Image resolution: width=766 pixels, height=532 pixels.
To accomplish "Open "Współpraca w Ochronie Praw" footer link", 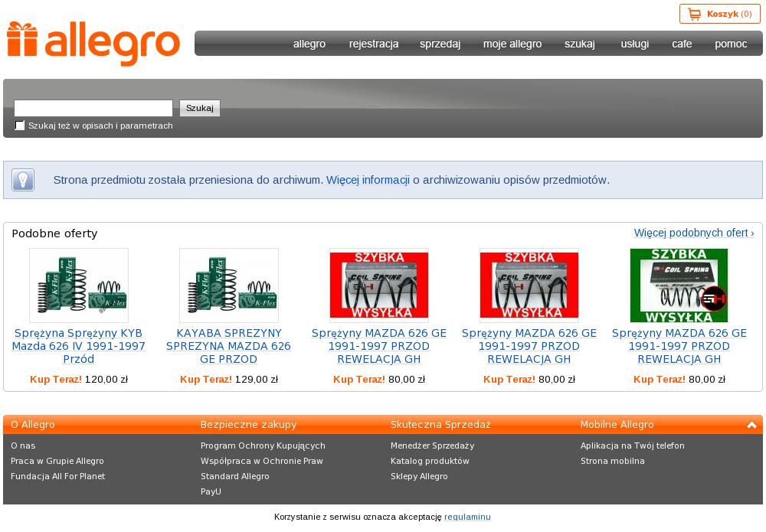I will pyautogui.click(x=262, y=461).
